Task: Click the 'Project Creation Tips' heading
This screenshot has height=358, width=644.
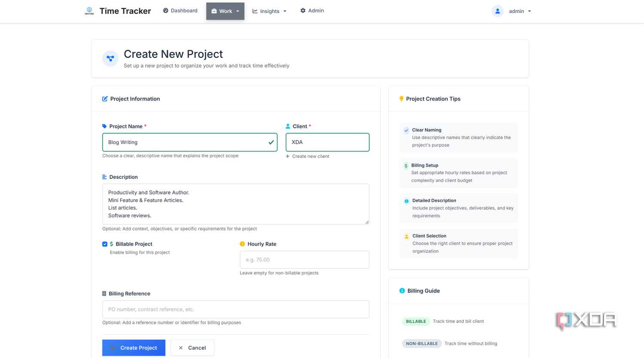Action: (x=433, y=99)
